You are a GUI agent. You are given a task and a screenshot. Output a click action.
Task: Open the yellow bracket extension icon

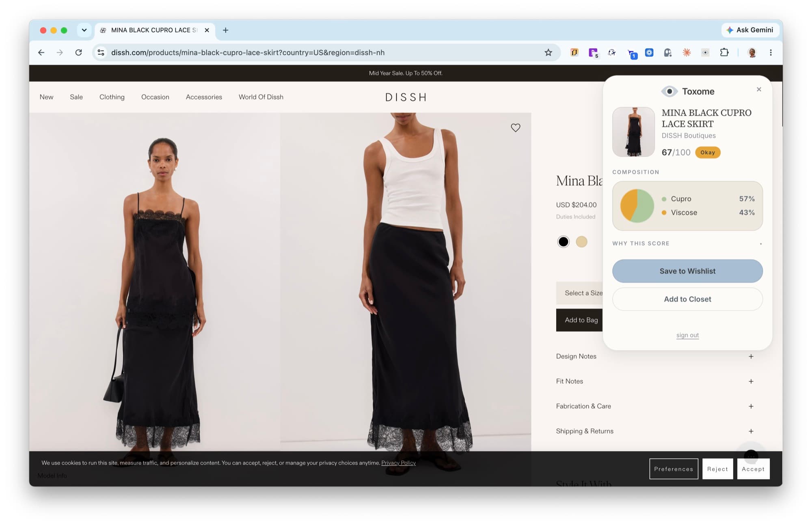click(574, 52)
